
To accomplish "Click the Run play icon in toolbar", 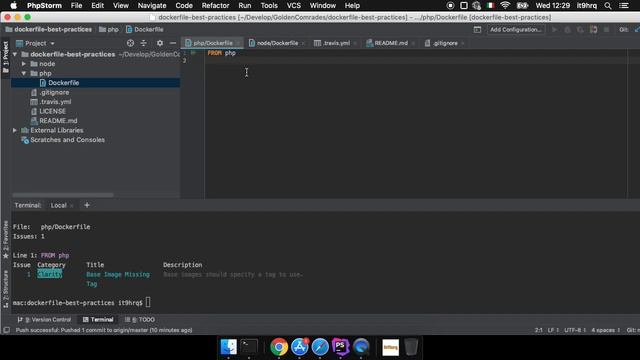I will point(554,29).
